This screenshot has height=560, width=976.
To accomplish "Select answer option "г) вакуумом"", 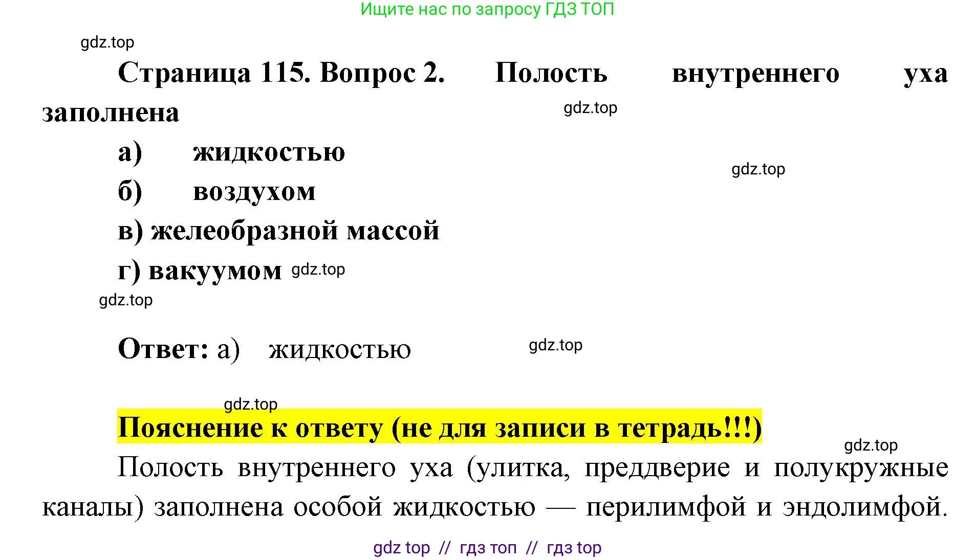I will pos(200,271).
